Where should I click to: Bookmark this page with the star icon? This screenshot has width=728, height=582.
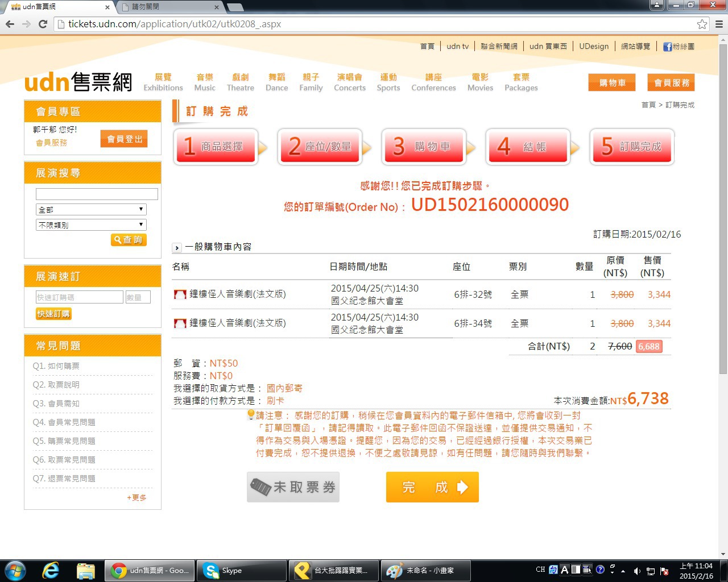coord(702,24)
